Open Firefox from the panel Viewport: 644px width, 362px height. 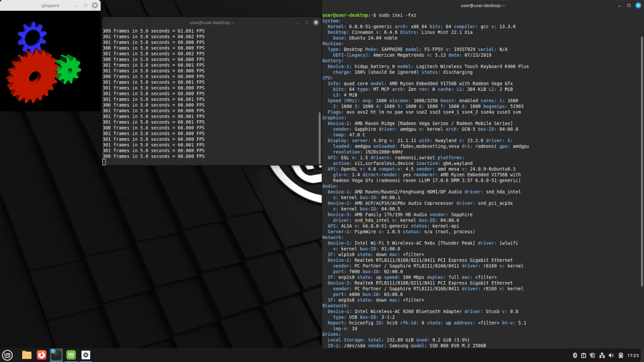point(41,355)
